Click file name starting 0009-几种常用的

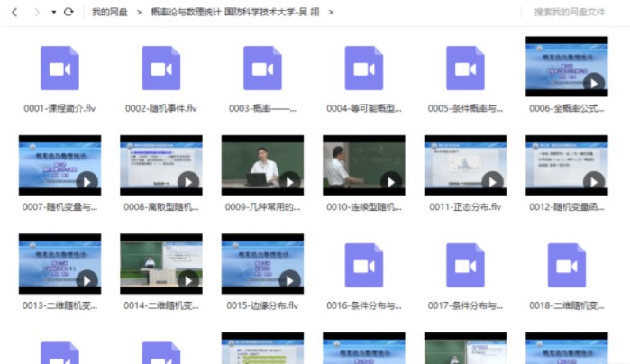[263, 207]
